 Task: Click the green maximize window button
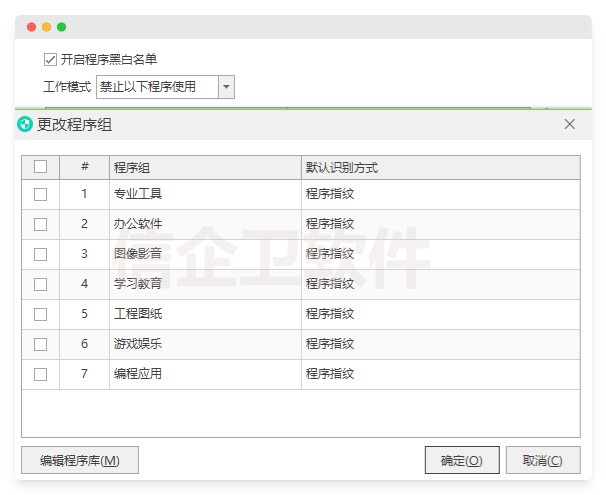tap(62, 27)
